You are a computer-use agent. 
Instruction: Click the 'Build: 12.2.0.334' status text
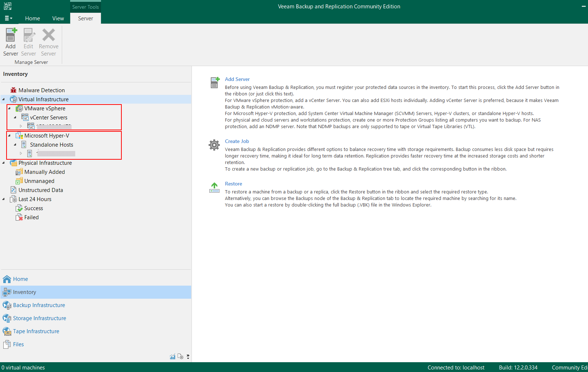click(x=518, y=367)
